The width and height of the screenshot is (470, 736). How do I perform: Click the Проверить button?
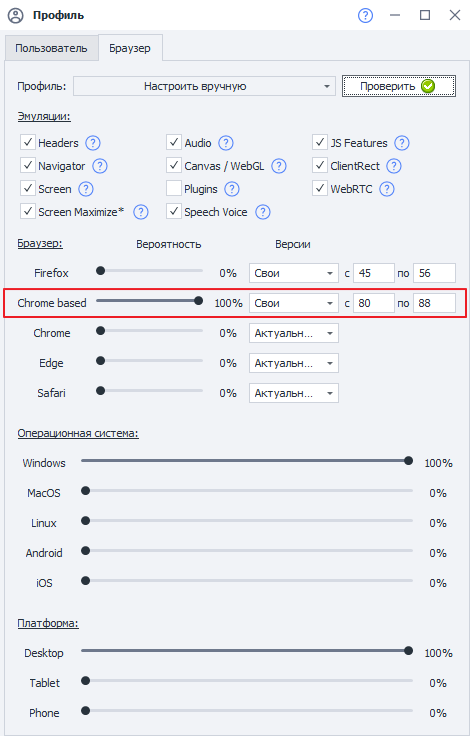(x=399, y=86)
